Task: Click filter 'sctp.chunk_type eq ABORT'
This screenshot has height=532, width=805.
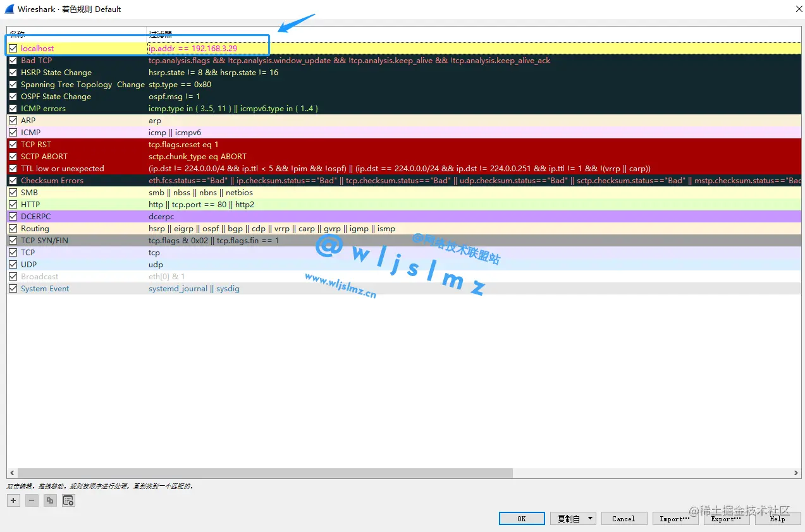Action: pyautogui.click(x=197, y=157)
